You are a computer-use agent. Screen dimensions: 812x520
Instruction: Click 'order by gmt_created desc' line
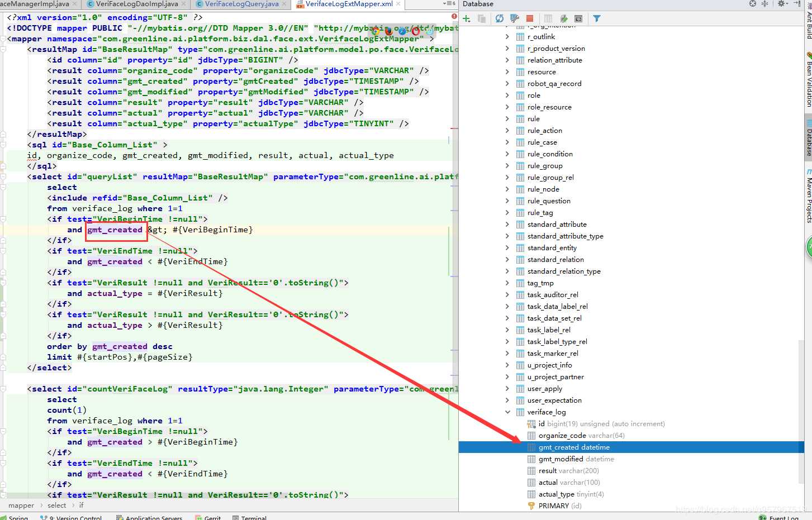110,346
